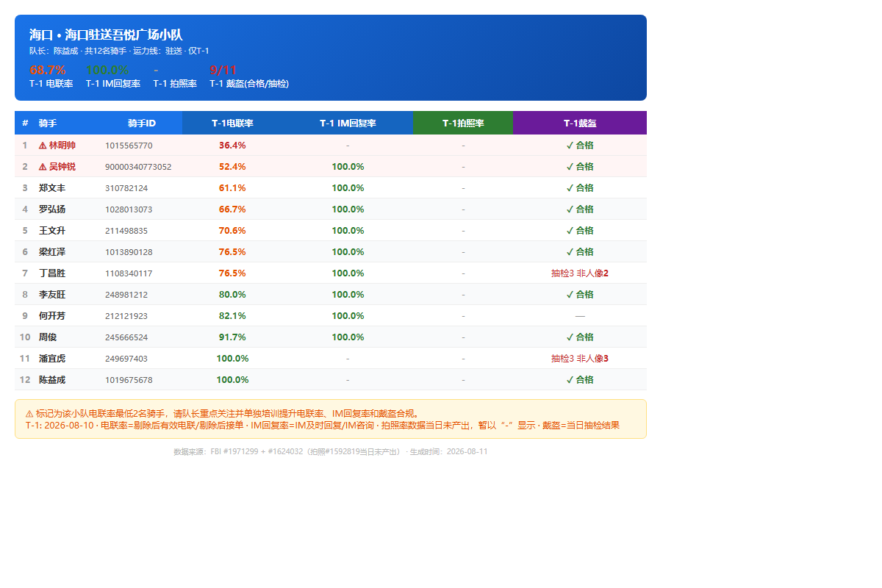Click rider ID 248981212
The height and width of the screenshot is (588, 882).
coord(126,295)
